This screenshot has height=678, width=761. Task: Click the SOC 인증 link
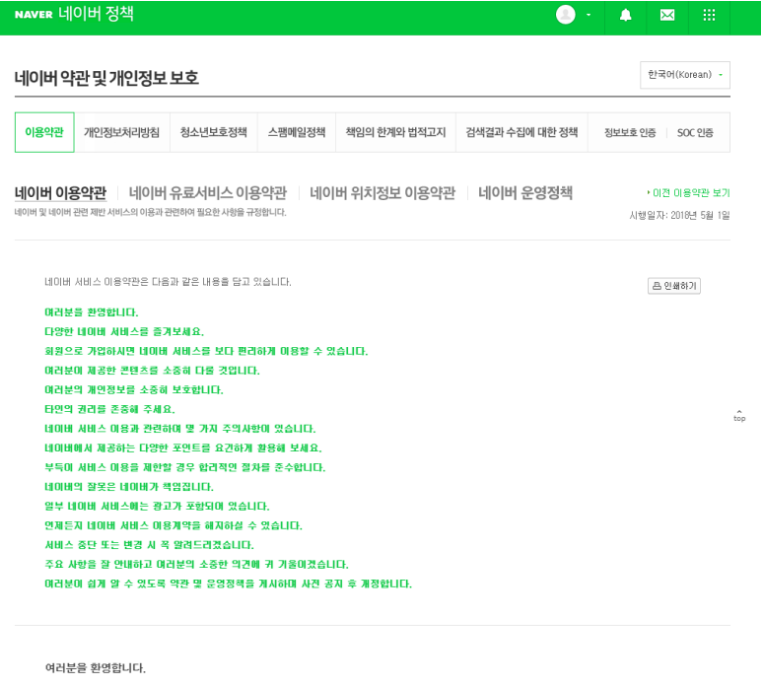click(695, 132)
